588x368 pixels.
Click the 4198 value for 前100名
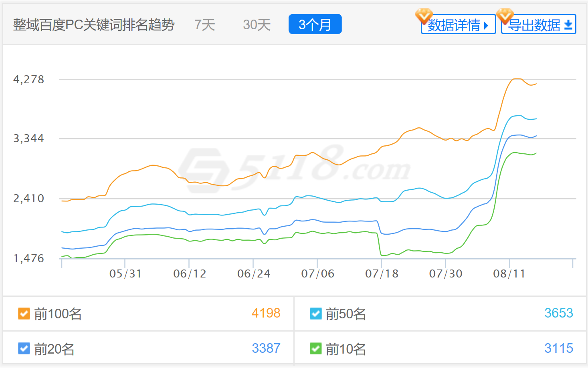click(x=266, y=313)
